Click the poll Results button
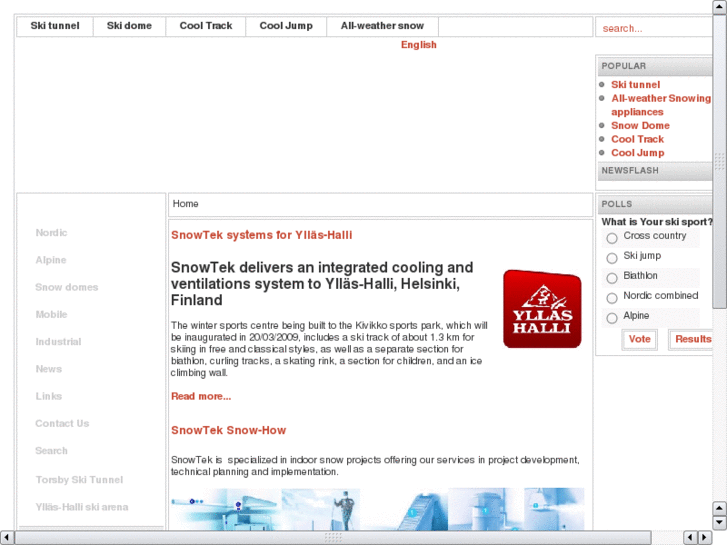The height and width of the screenshot is (545, 727). coord(692,339)
